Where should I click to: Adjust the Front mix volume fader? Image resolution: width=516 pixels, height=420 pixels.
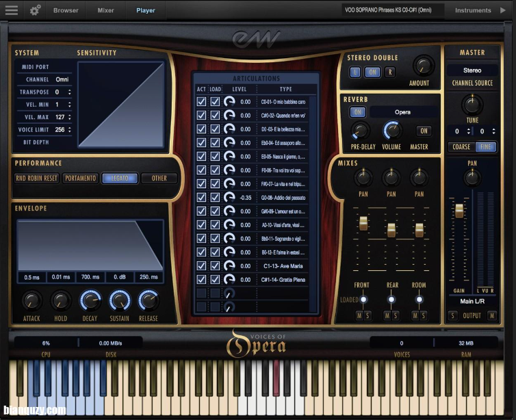(x=363, y=223)
